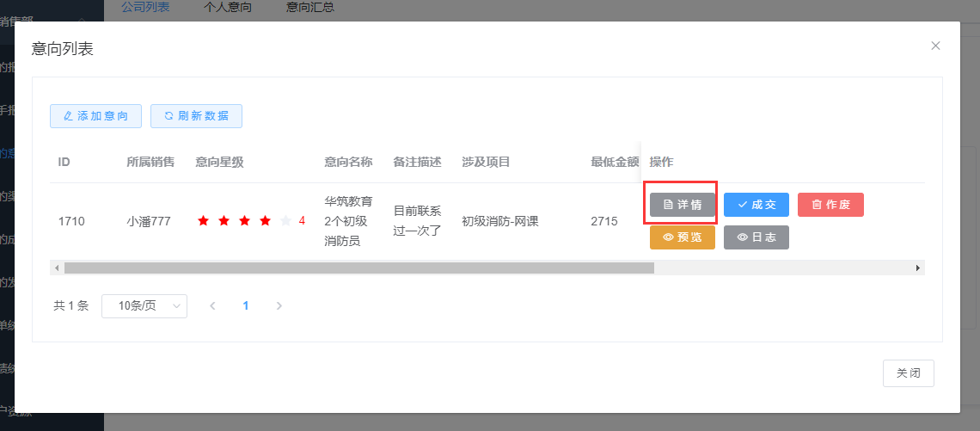
Task: Expand the 10条/页 page size dropdown
Action: click(x=144, y=306)
